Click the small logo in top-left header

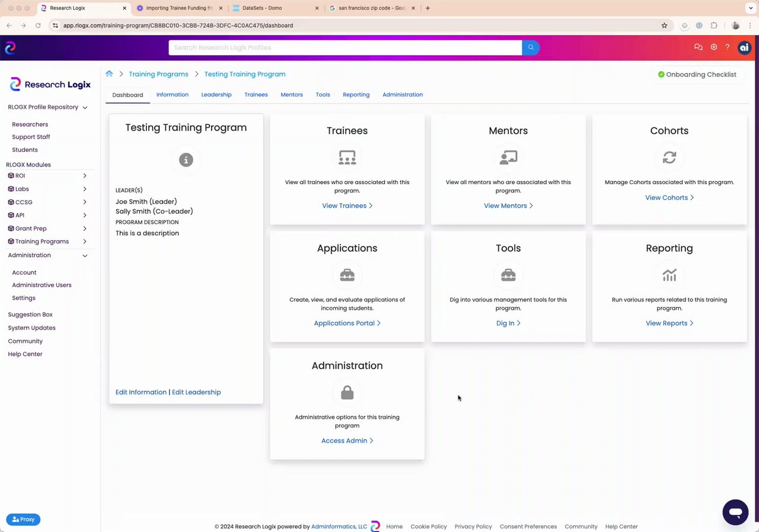(x=10, y=48)
